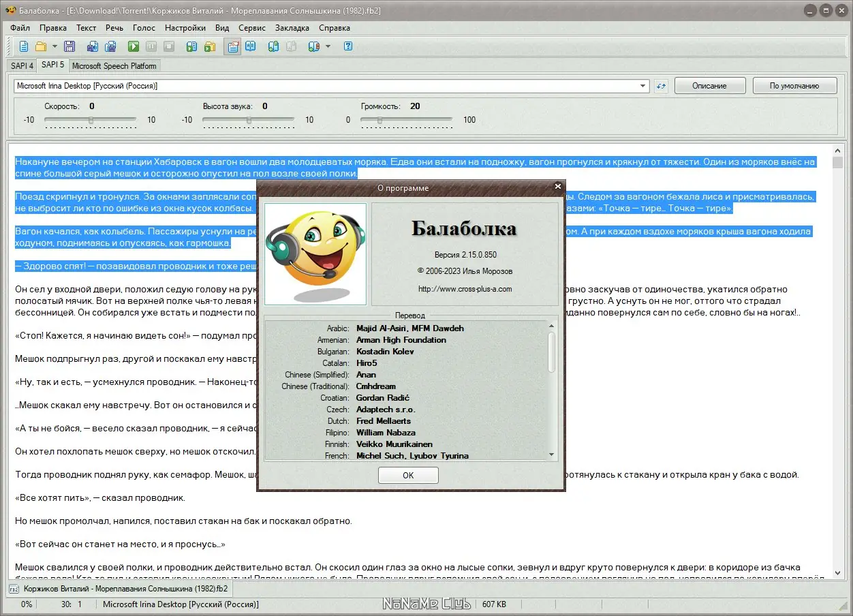Click the translators list scroll-up arrow
Screen dimensions: 853x616
pos(552,327)
